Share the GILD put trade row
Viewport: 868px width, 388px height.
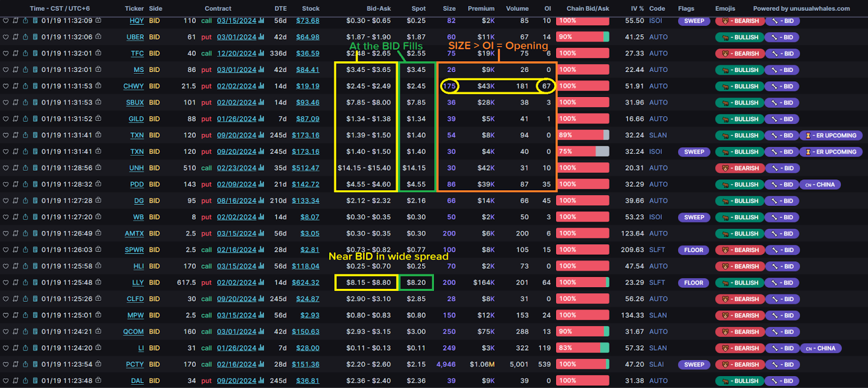pos(25,119)
